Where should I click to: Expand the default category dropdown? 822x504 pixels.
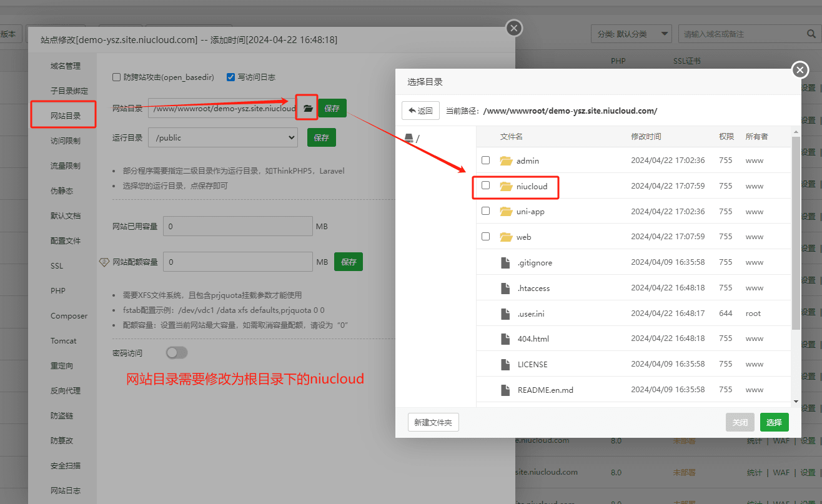point(631,34)
